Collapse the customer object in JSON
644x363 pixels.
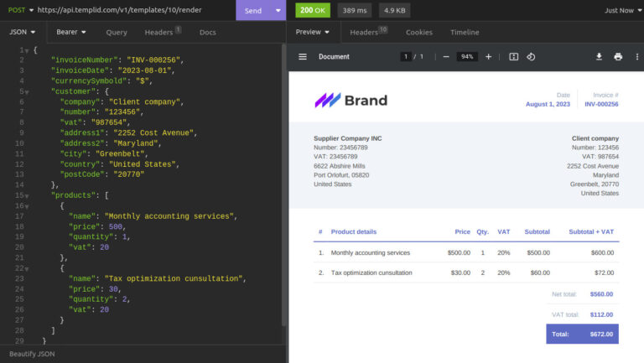click(26, 91)
